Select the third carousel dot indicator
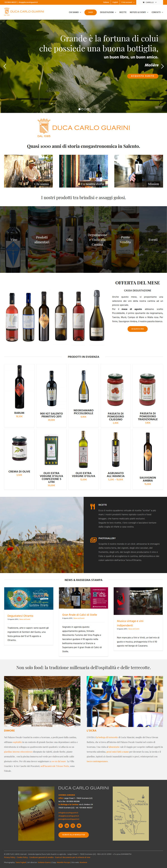This screenshot has height=868, width=167. point(85,109)
